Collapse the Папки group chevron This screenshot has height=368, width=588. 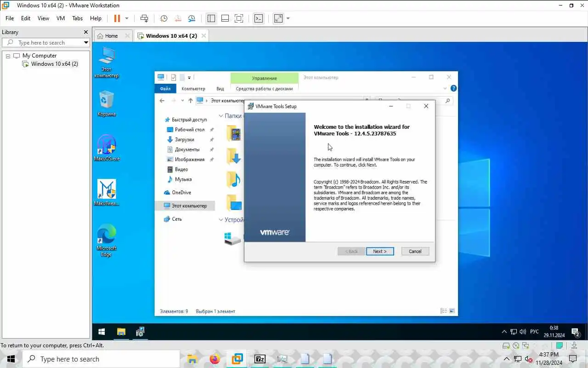pos(221,116)
